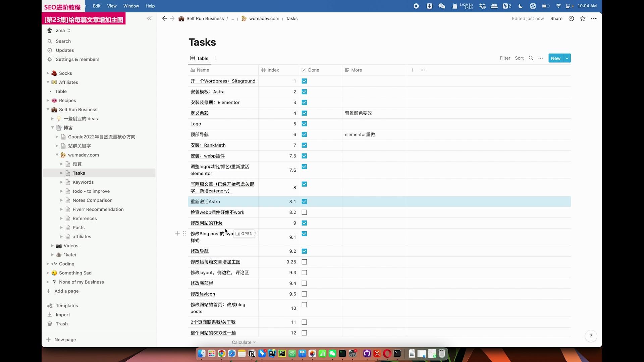Open the Filter option
This screenshot has width=644, height=362.
pos(505,58)
